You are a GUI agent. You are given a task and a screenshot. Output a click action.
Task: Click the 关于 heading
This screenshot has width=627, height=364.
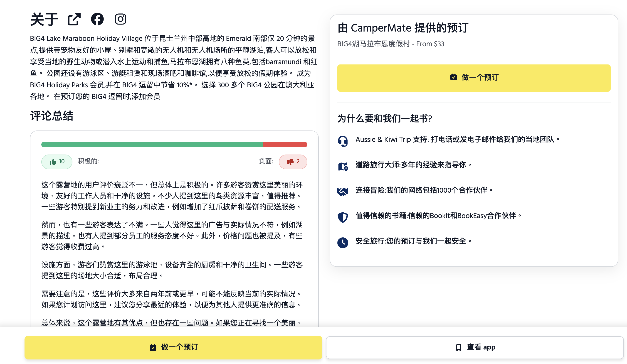tap(44, 20)
